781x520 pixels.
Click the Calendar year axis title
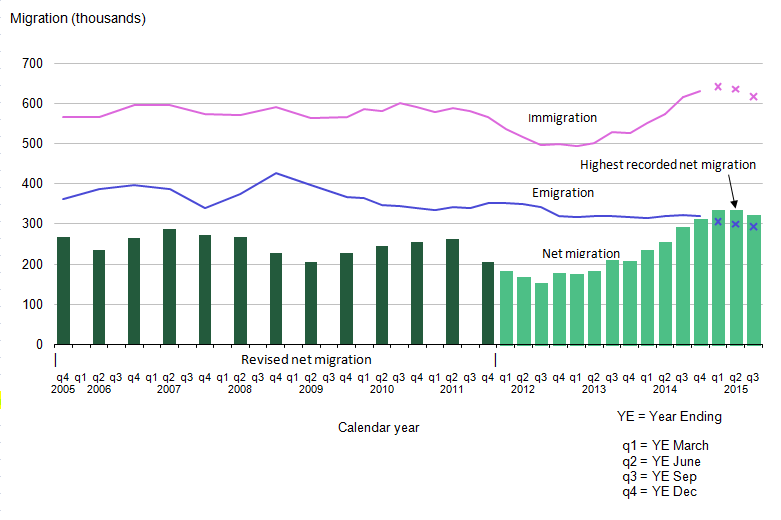pos(378,427)
